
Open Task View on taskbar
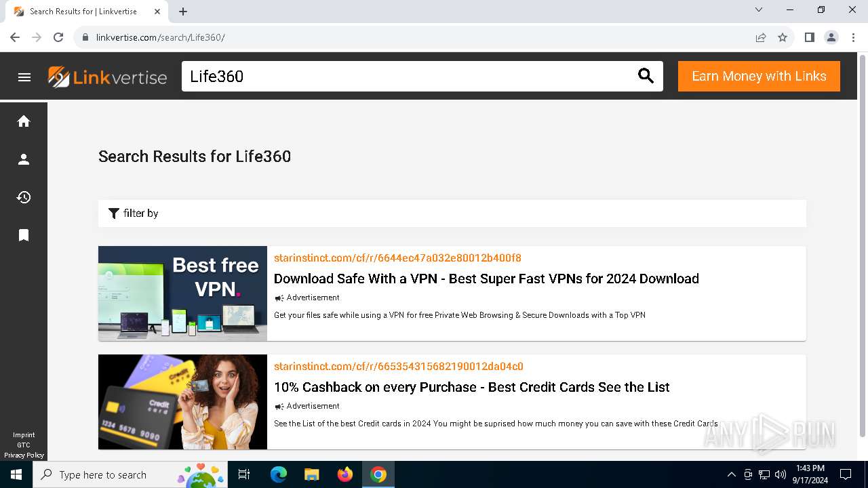[245, 474]
